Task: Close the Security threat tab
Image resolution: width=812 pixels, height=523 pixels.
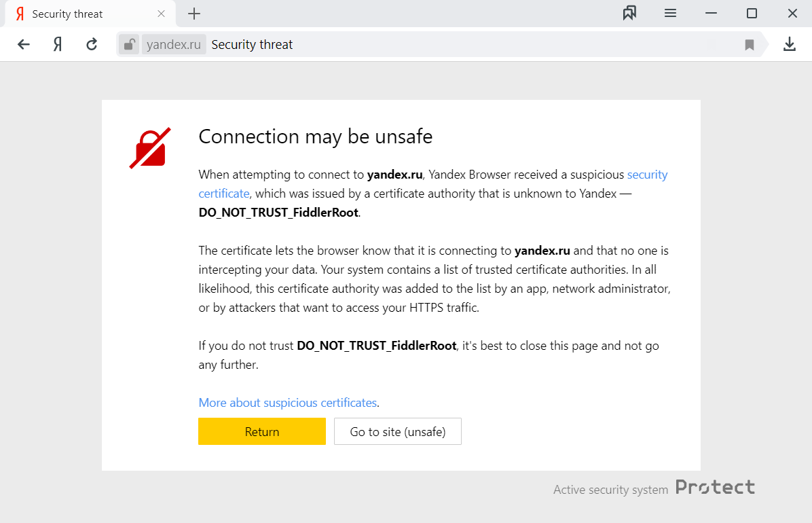Action: 161,14
